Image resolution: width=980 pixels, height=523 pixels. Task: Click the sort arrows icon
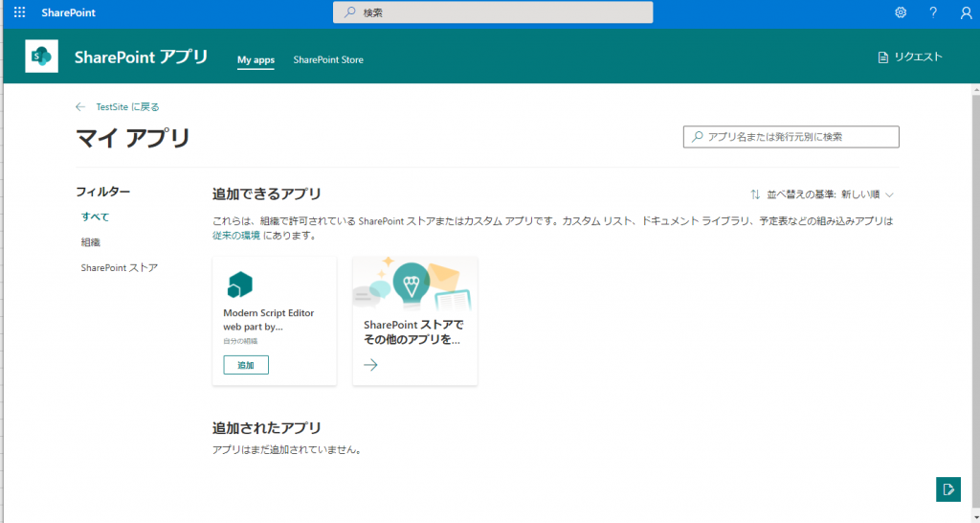pos(755,194)
